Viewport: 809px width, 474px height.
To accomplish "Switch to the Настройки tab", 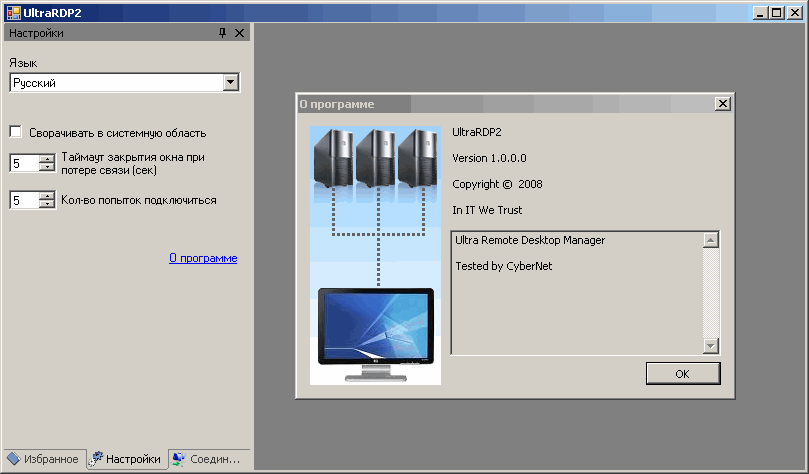I will [x=127, y=459].
